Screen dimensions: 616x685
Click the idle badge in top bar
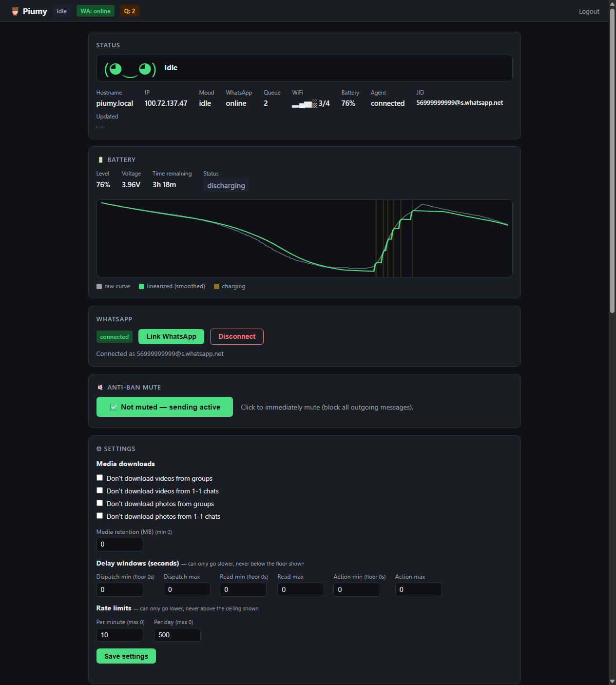click(62, 11)
